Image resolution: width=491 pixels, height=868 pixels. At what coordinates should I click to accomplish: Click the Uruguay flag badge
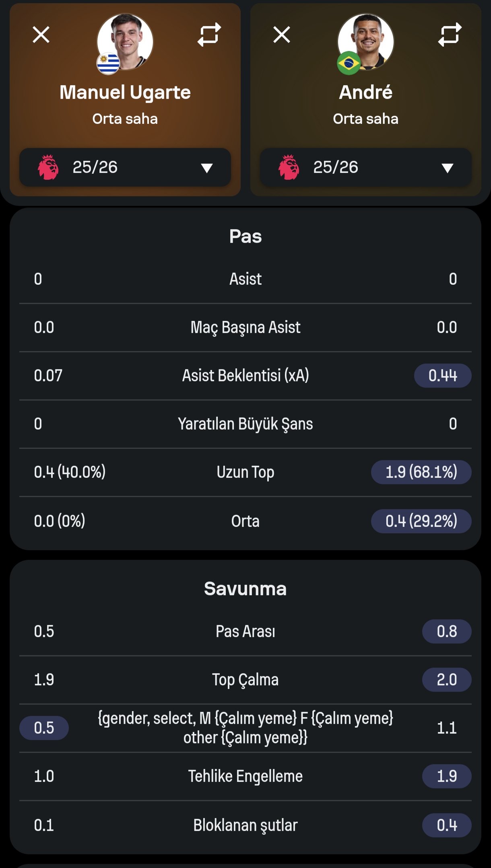(x=108, y=64)
